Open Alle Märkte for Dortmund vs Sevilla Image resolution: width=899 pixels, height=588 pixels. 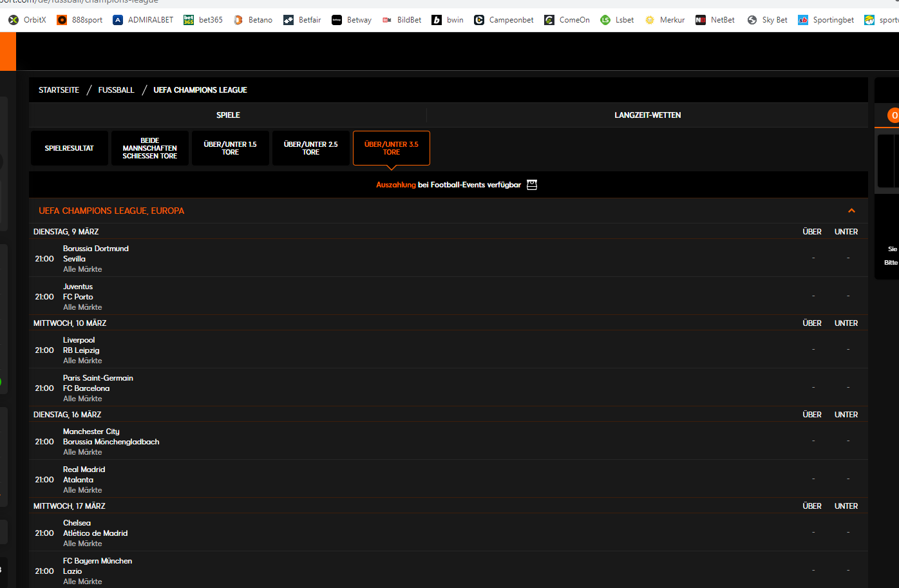82,269
